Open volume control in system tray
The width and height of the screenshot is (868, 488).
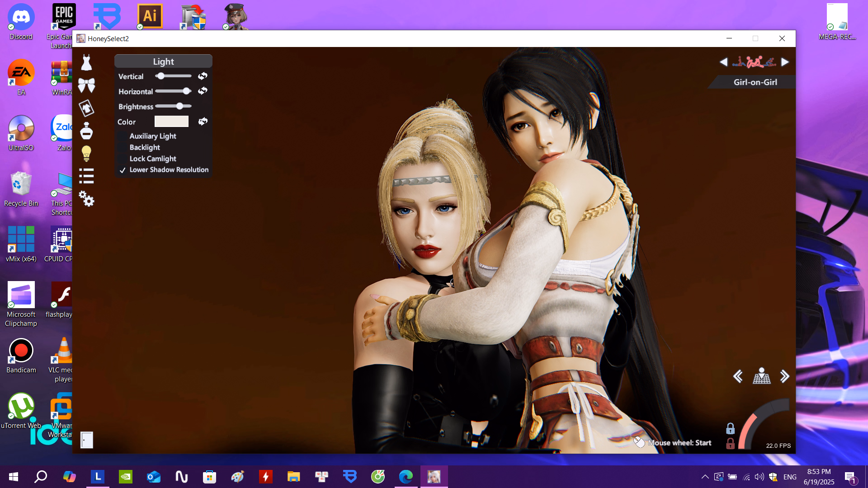tap(759, 477)
